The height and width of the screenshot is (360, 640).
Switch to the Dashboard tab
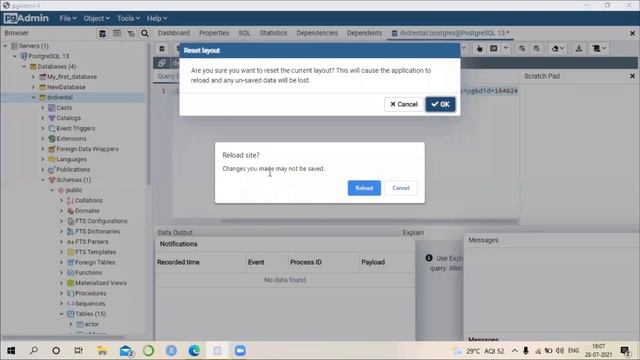point(174,33)
